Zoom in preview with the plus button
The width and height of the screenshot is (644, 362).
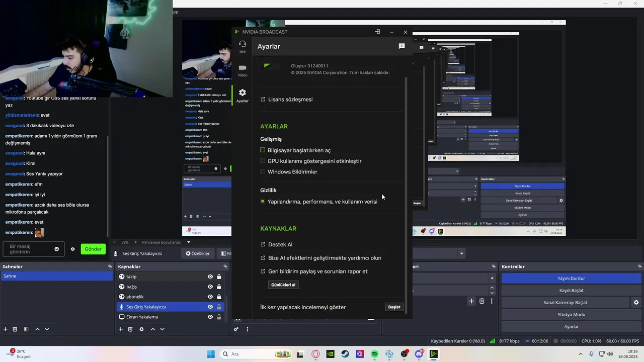(x=135, y=242)
